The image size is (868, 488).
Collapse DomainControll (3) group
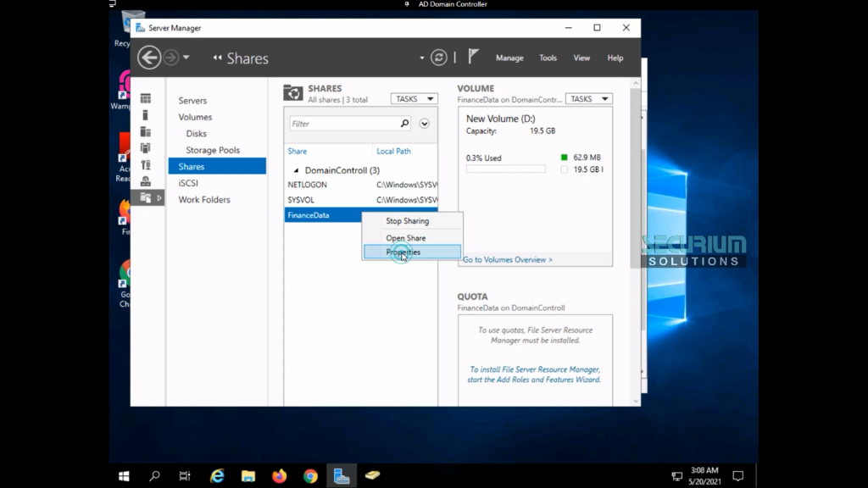coord(296,170)
